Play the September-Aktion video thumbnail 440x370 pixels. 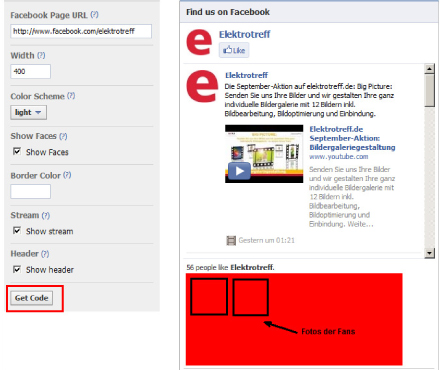pos(264,154)
